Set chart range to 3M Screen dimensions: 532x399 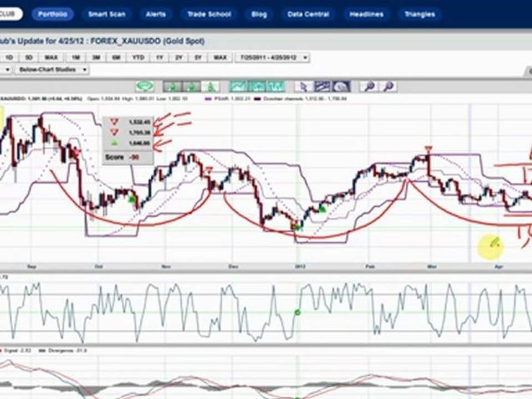96,57
